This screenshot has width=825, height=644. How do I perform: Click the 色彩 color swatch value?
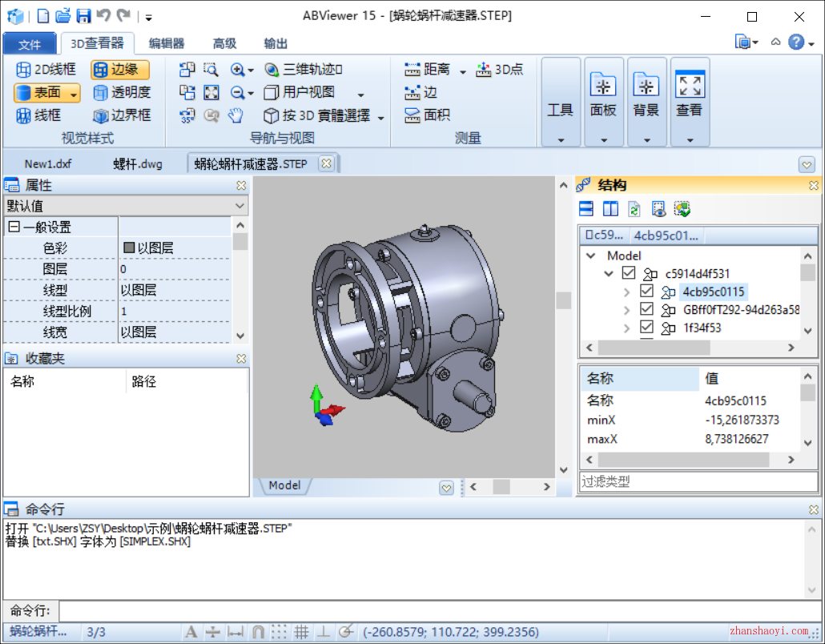[x=129, y=248]
